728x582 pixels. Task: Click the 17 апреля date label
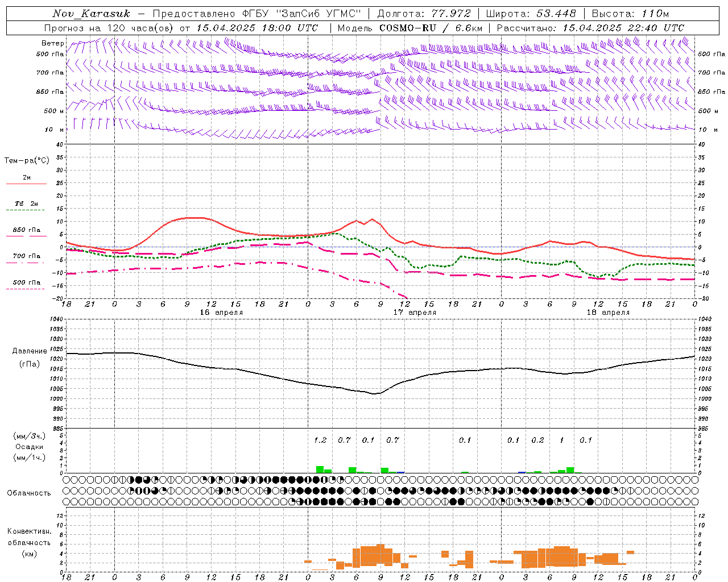[415, 313]
